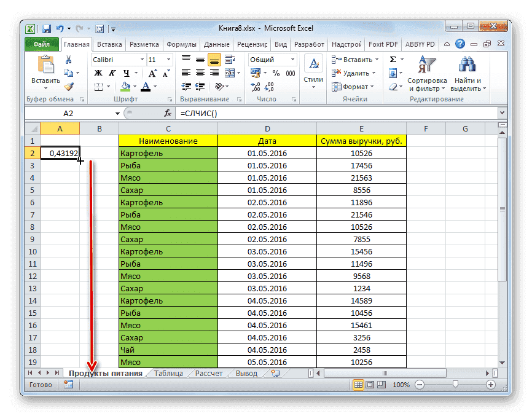Click the Save icon on quick access toolbar
Screen dimensions: 532x416
click(x=46, y=28)
